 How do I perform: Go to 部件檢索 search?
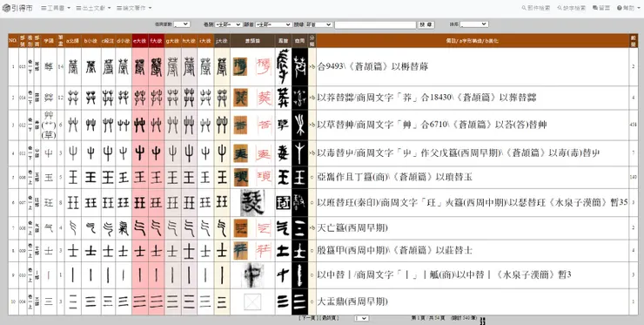click(x=536, y=8)
